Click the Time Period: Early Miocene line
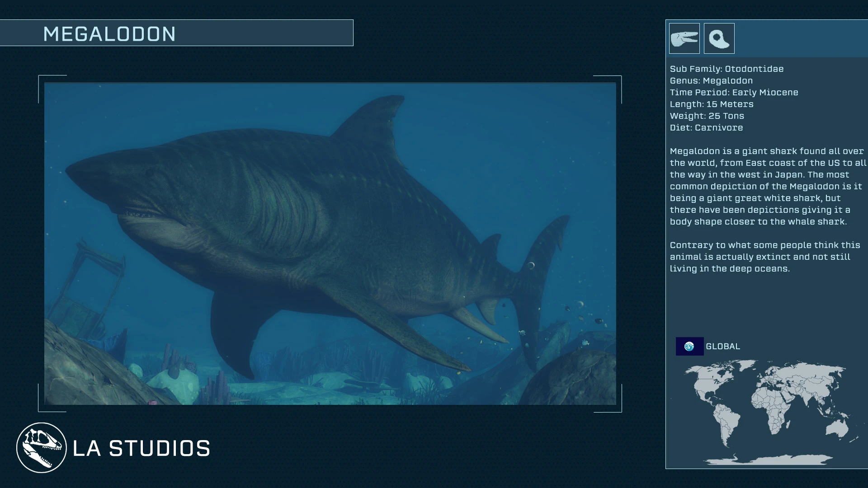 pyautogui.click(x=734, y=92)
